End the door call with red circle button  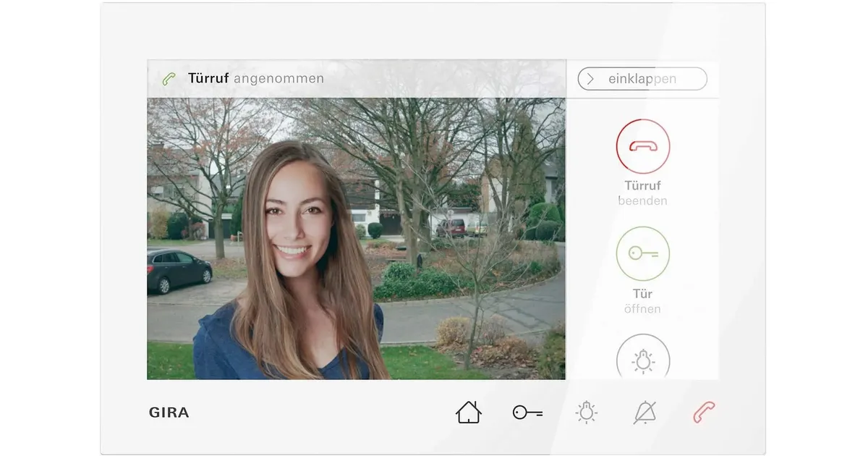coord(642,146)
